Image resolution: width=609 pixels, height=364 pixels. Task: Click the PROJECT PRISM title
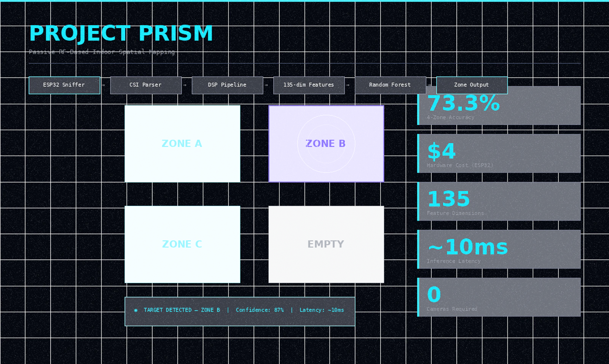[121, 33]
